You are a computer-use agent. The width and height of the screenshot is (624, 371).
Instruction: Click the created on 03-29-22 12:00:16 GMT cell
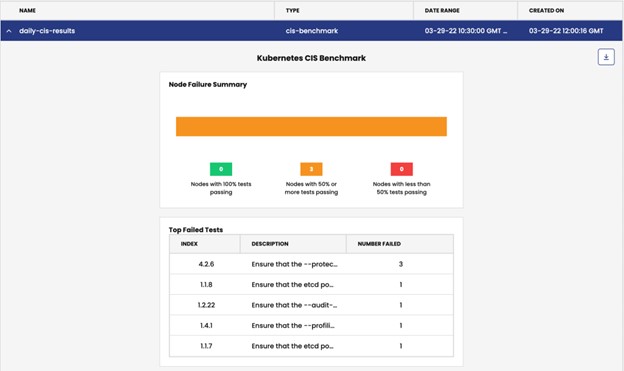tap(566, 31)
